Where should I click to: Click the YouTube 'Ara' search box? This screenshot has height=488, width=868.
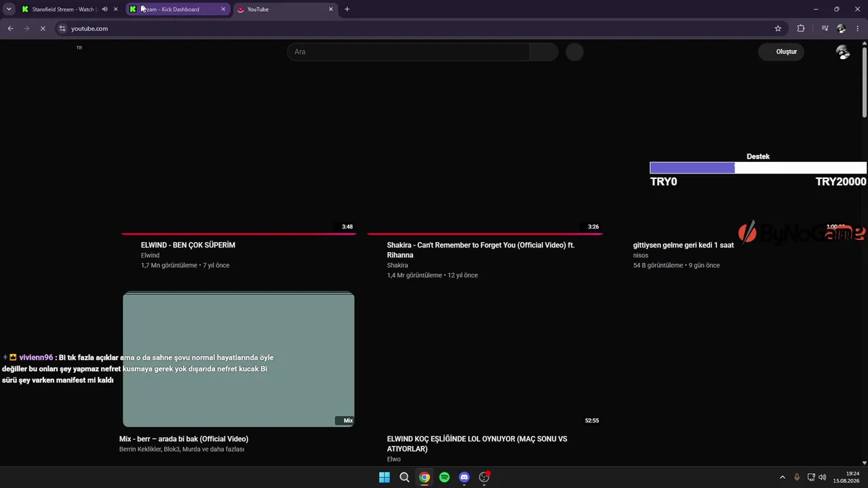pos(408,52)
